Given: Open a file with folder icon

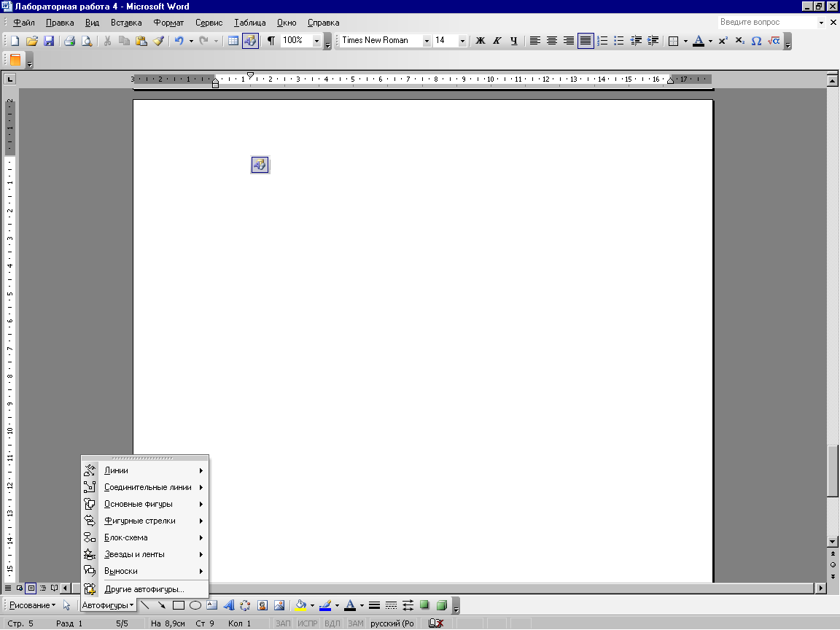Looking at the screenshot, I should pos(31,41).
